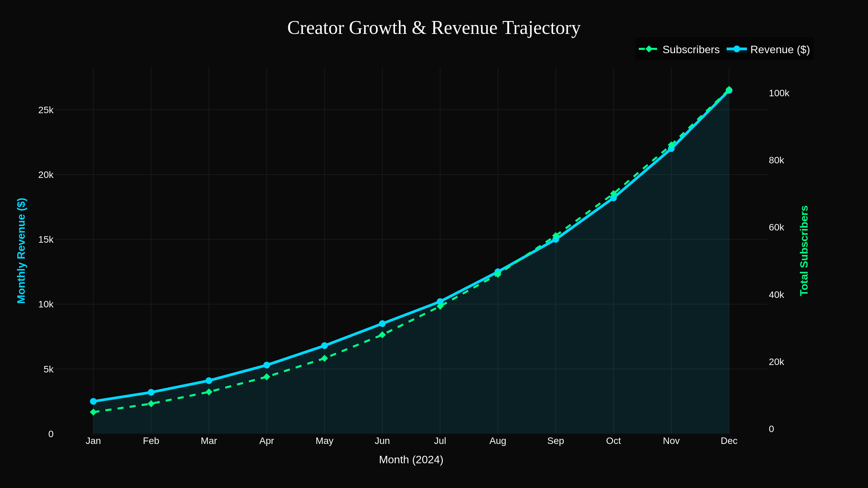
Task: Click the January subscribers diamond marker
Action: tap(93, 412)
